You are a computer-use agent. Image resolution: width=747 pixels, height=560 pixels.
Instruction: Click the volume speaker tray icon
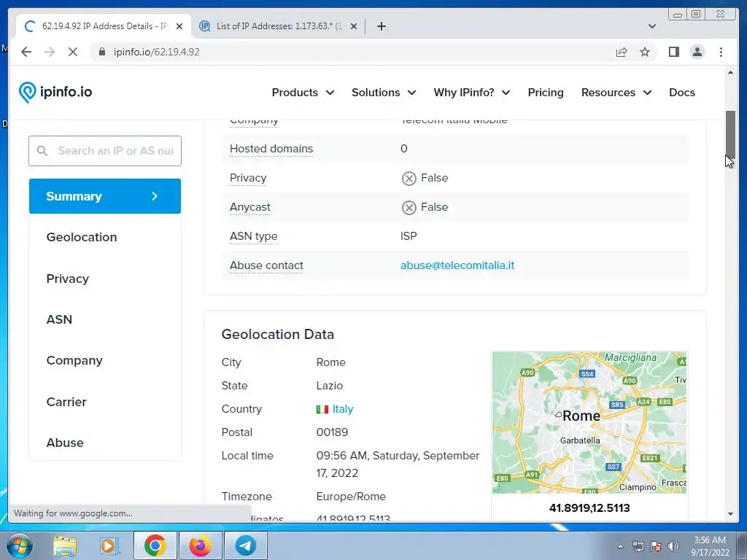pos(673,546)
